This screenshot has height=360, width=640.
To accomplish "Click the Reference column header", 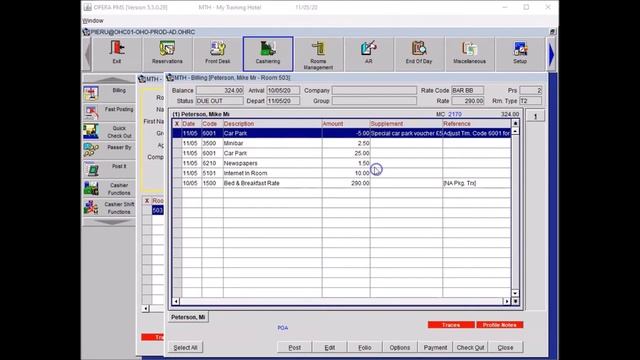I will (x=476, y=124).
